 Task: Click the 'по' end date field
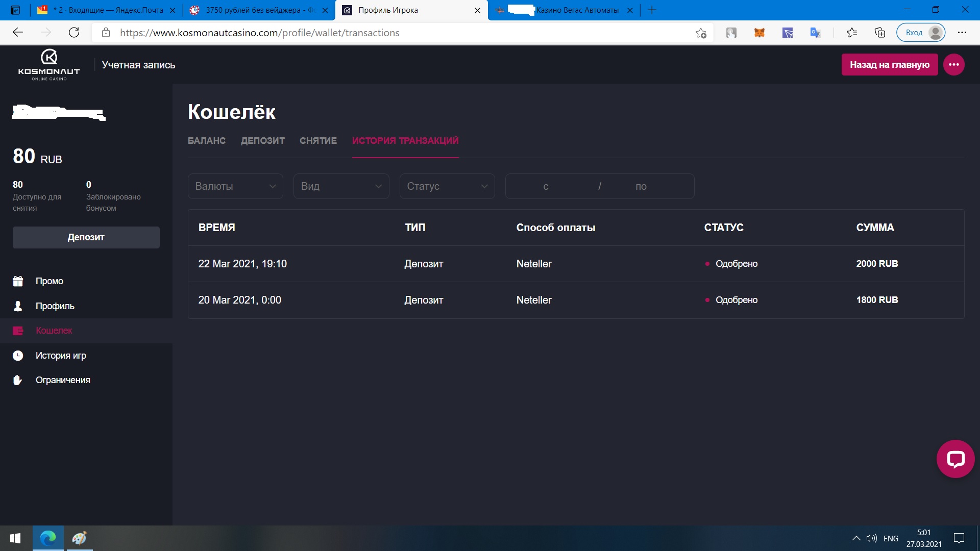click(641, 186)
